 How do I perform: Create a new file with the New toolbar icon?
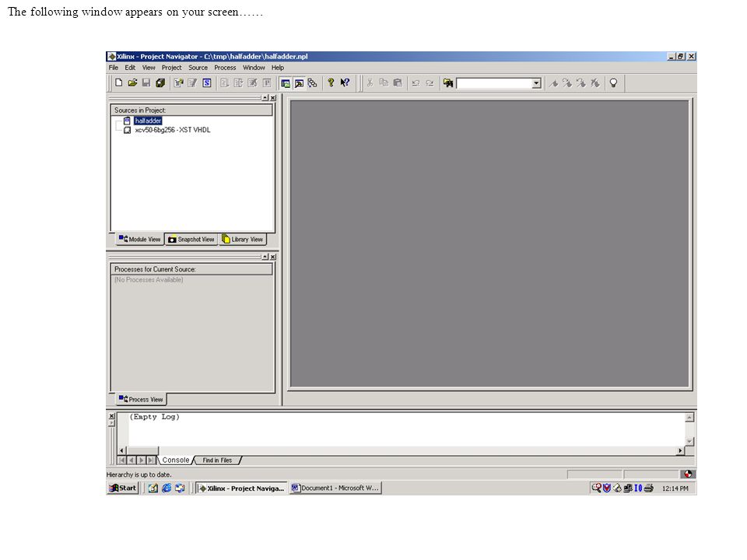pos(118,83)
